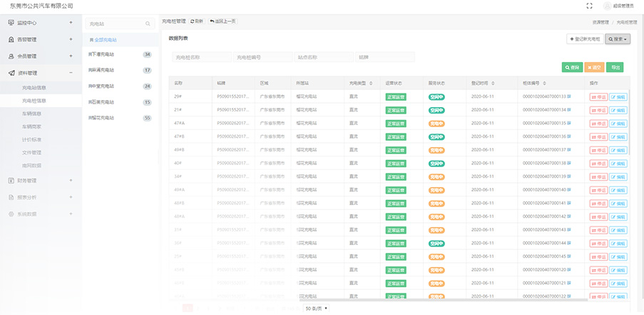
Task: Click the 充电桩名称 input field
Action: [x=200, y=56]
